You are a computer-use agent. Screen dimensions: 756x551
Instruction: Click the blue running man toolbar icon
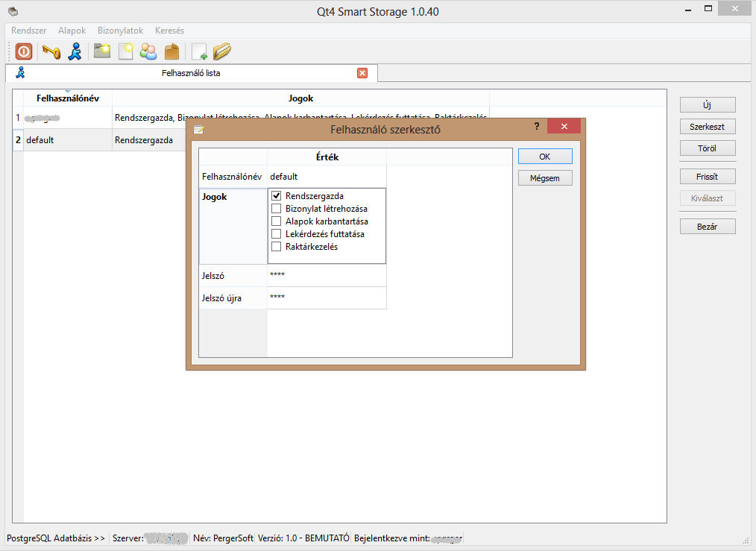tap(75, 51)
